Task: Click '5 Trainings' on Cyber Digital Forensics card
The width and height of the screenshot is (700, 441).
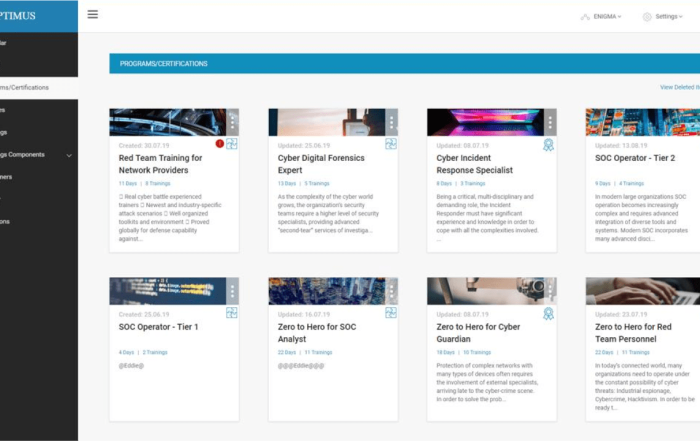Action: [x=317, y=183]
